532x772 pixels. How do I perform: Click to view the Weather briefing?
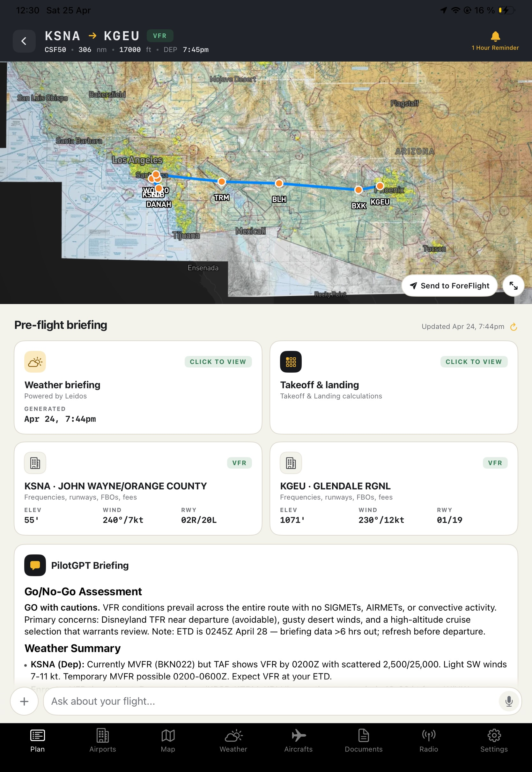point(218,362)
